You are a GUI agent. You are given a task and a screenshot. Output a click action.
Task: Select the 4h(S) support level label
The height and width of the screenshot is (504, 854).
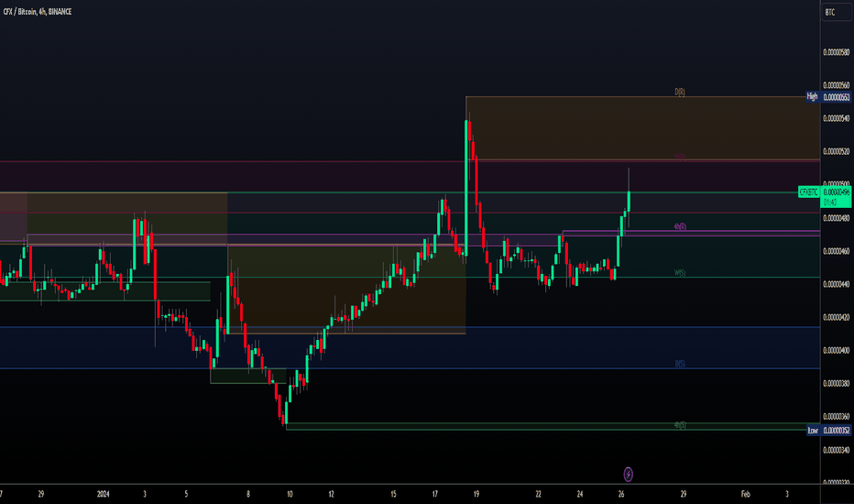tap(680, 425)
